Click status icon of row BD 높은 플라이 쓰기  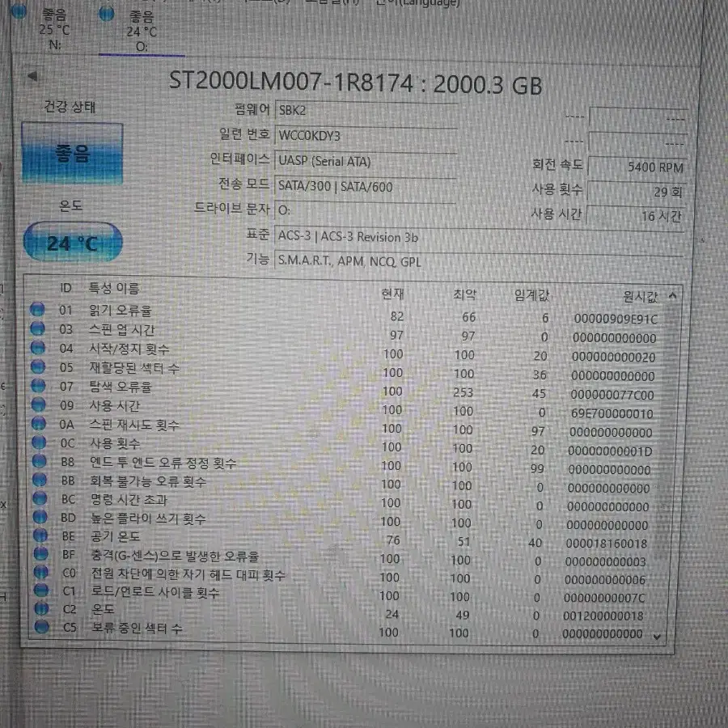click(40, 517)
